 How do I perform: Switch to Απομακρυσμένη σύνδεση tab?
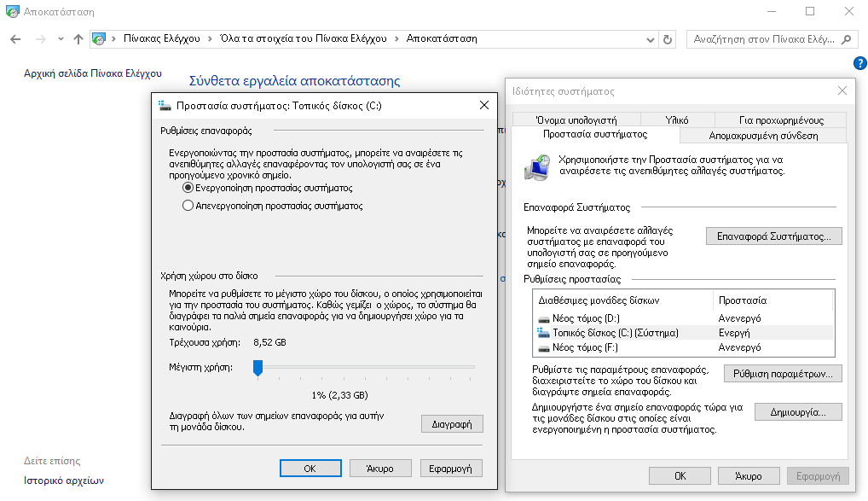pos(763,135)
